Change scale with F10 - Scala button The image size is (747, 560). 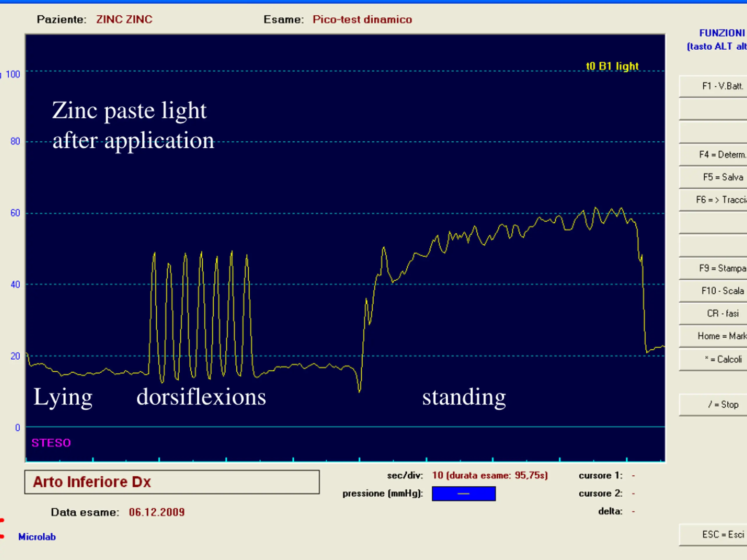point(713,291)
